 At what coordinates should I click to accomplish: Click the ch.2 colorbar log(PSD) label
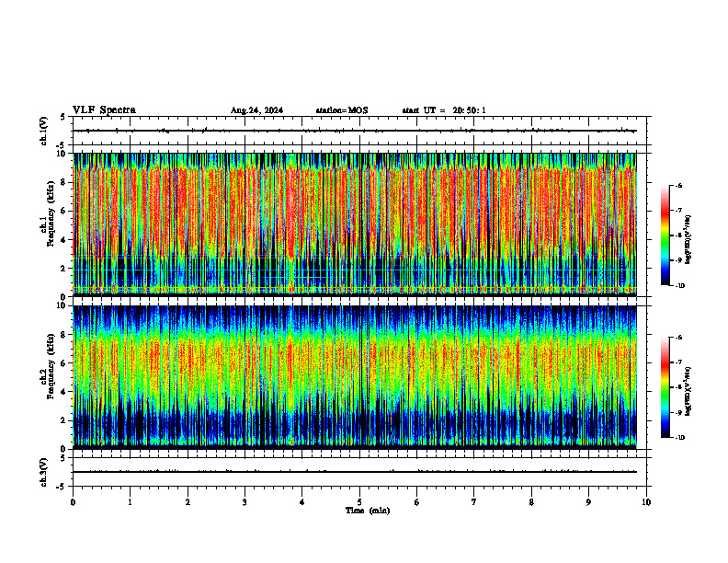[688, 392]
